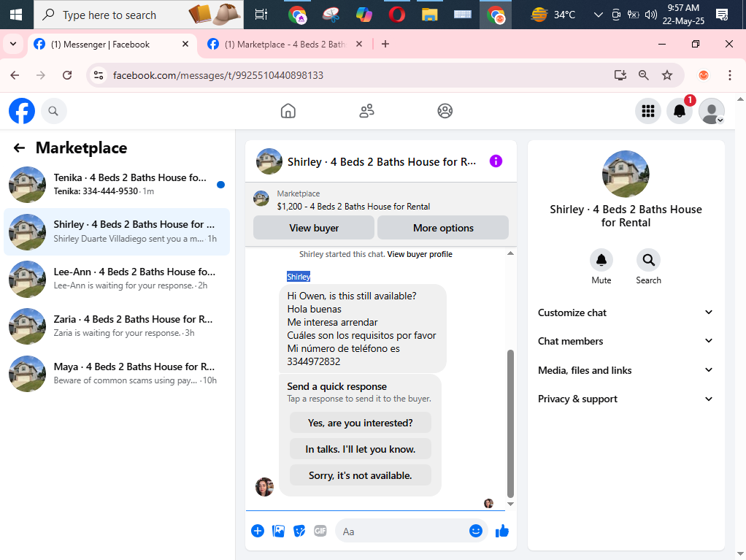Viewport: 746px width, 560px height.
Task: Open the browser extension icon next to star
Action: click(x=704, y=75)
